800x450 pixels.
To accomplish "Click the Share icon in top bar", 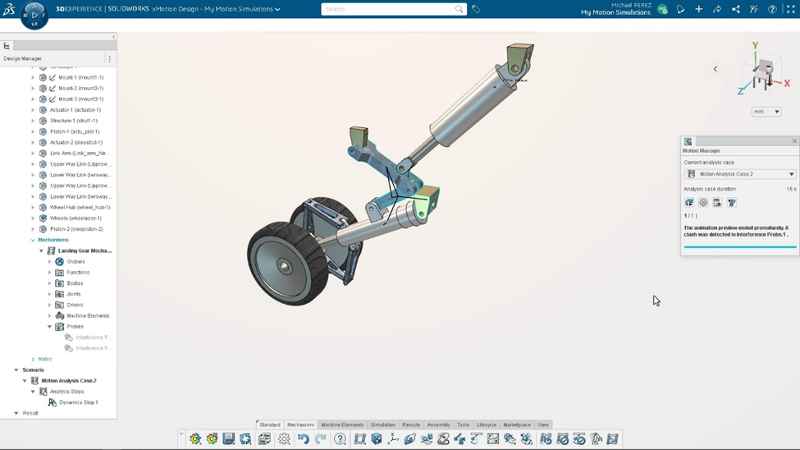I will click(736, 9).
